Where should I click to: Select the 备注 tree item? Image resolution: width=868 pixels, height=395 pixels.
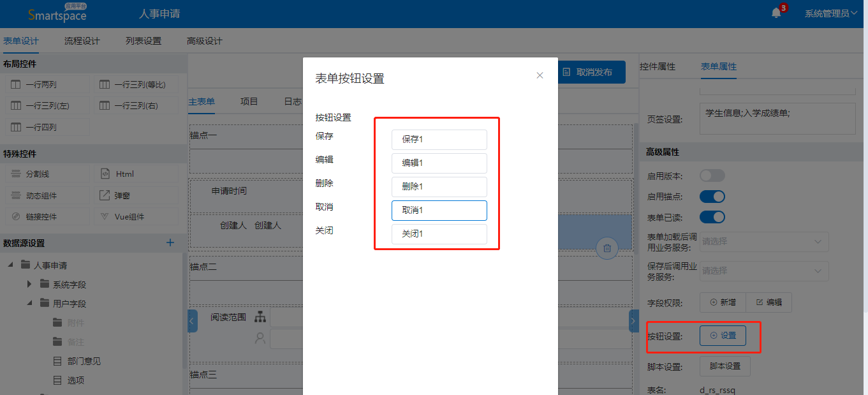(x=75, y=342)
